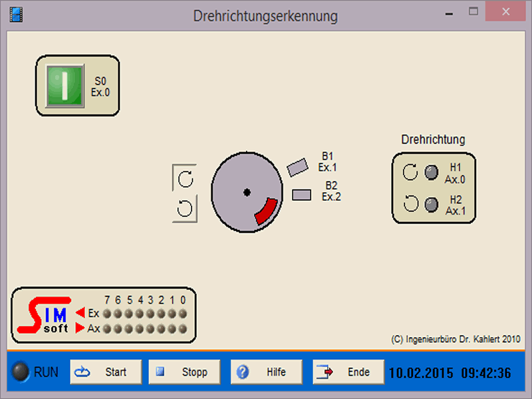This screenshot has width=532, height=399.
Task: Click the counter-clockwise rotation button beside the disk
Action: (x=185, y=209)
